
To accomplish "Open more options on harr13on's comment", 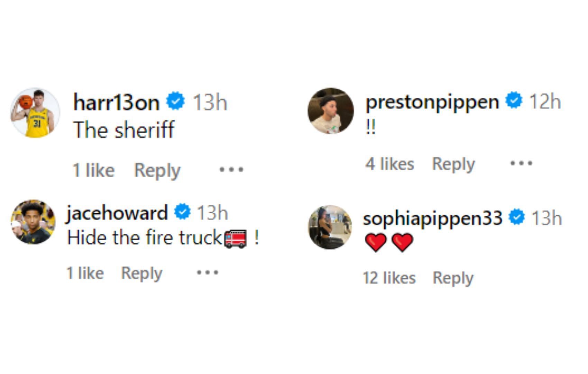I will (x=231, y=170).
